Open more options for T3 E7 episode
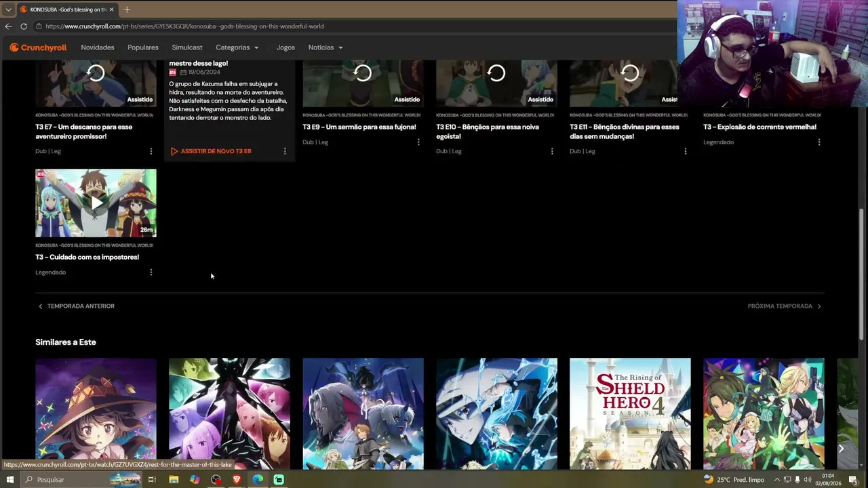 [151, 151]
